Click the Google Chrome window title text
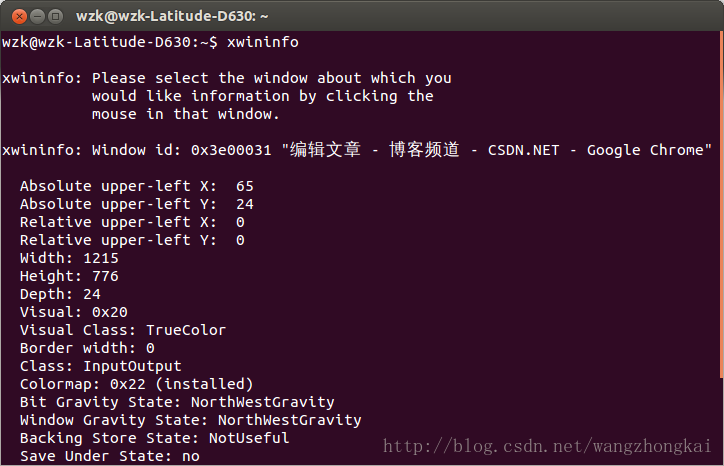The height and width of the screenshot is (466, 724). pos(645,150)
